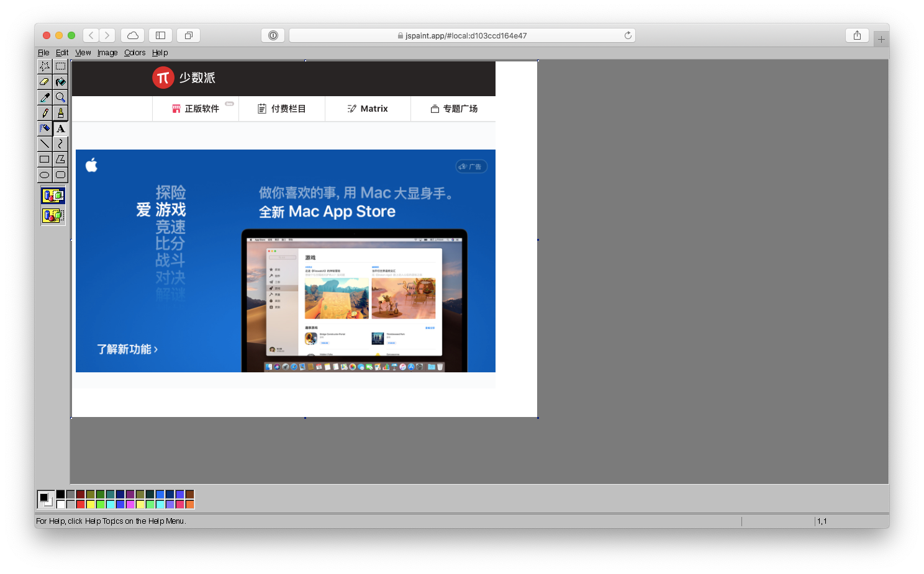Enable the opaque selection option
This screenshot has height=574, width=924.
(53, 196)
